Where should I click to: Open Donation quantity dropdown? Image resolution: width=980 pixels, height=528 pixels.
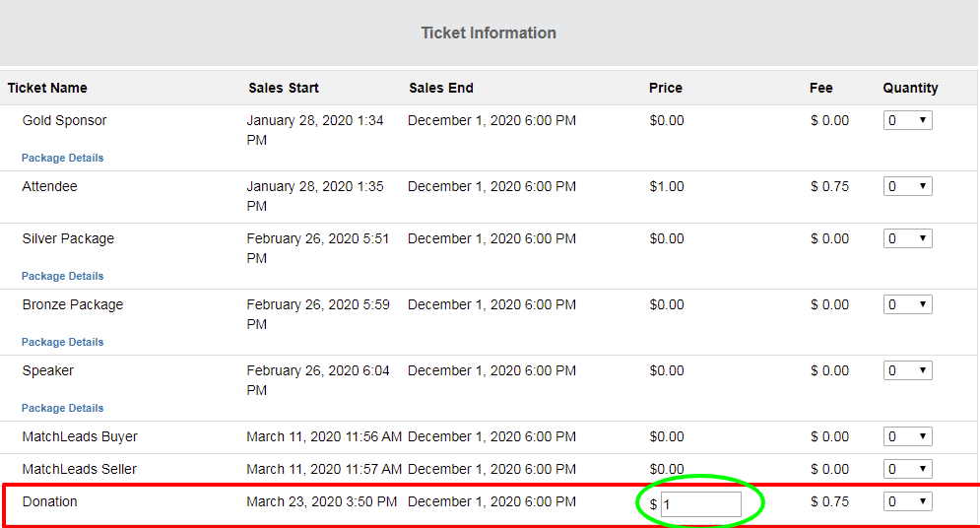[x=907, y=501]
